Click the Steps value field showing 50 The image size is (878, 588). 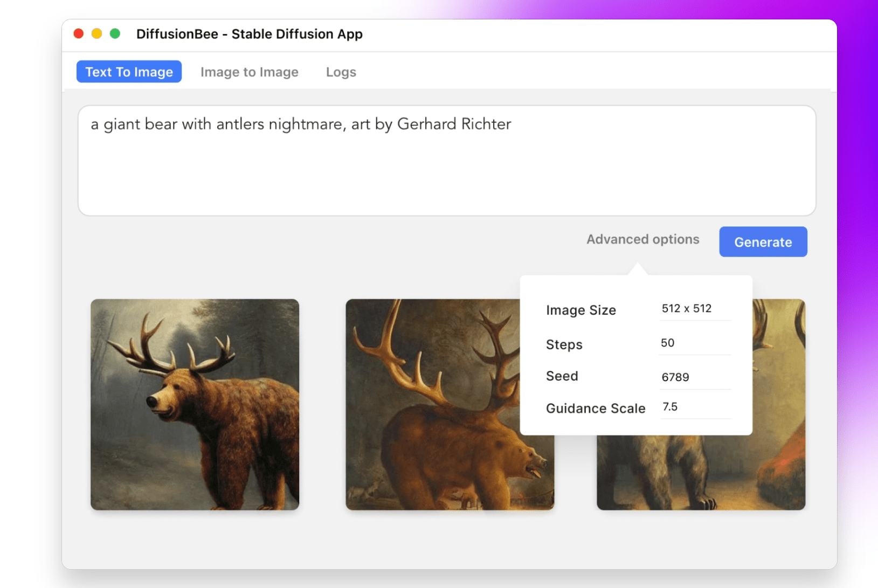click(x=694, y=343)
